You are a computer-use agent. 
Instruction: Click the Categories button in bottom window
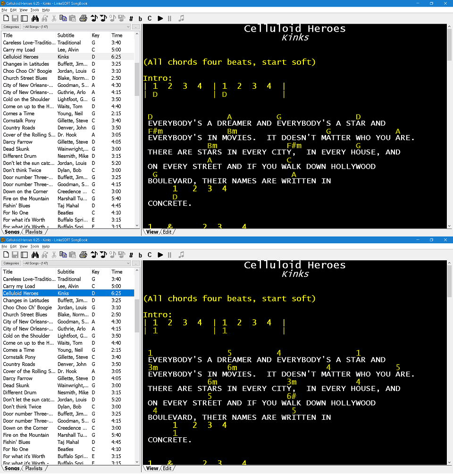[11, 263]
